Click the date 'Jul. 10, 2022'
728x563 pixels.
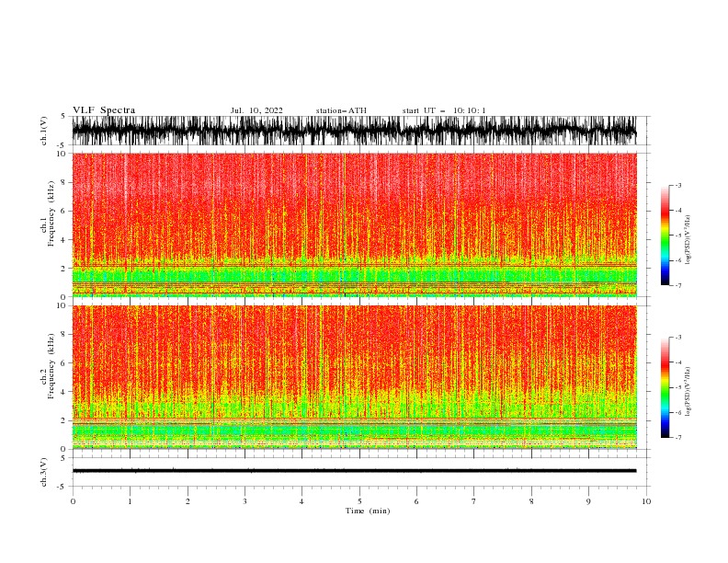(256, 110)
